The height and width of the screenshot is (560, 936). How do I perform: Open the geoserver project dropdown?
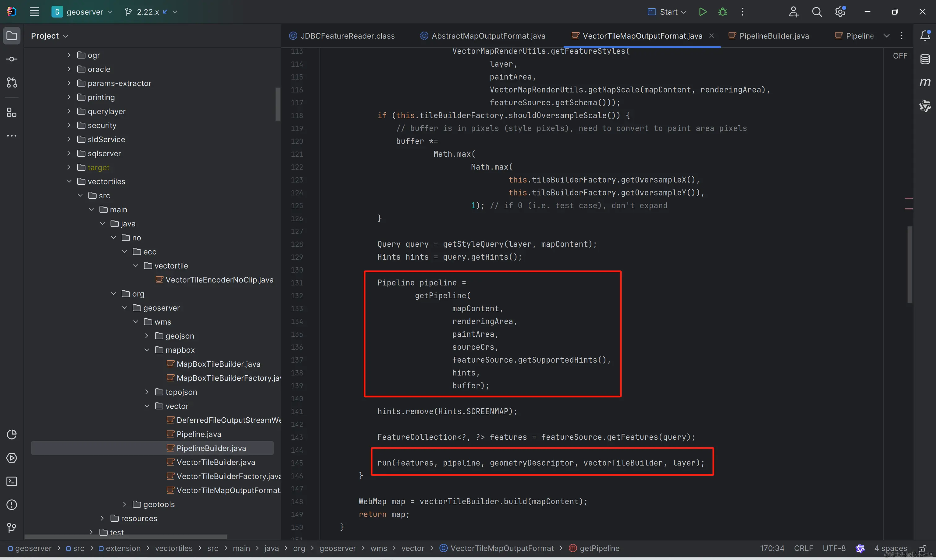click(82, 12)
